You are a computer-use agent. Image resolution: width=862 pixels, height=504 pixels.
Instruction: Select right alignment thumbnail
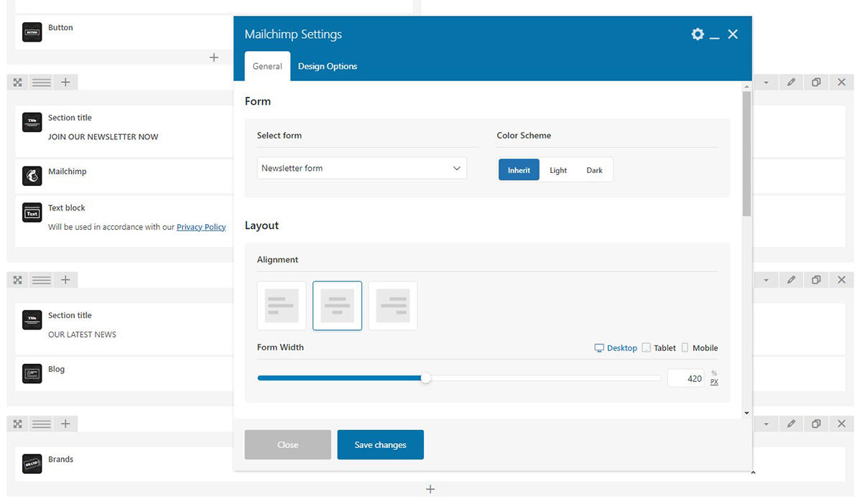[393, 306]
